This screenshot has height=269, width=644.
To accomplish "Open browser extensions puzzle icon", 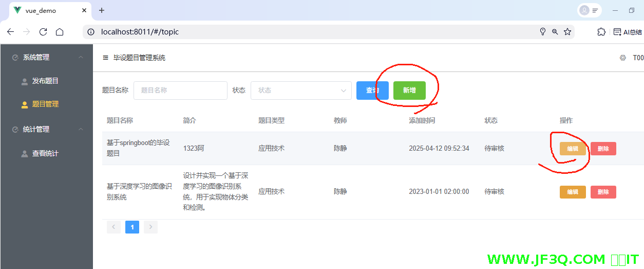I will tap(601, 32).
